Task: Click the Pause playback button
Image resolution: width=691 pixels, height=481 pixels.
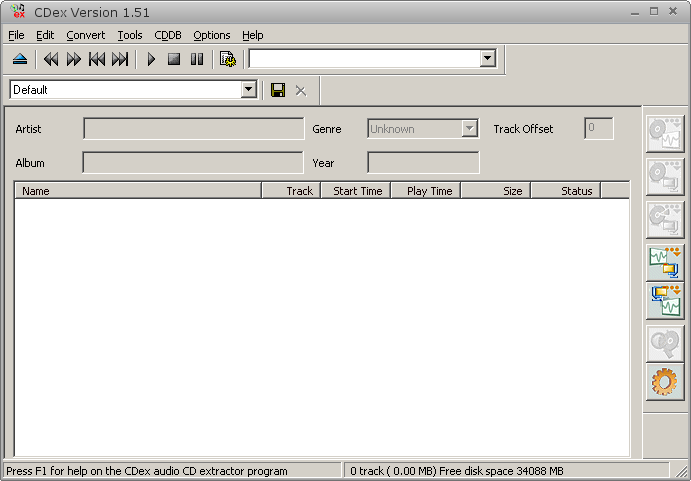Action: [197, 60]
